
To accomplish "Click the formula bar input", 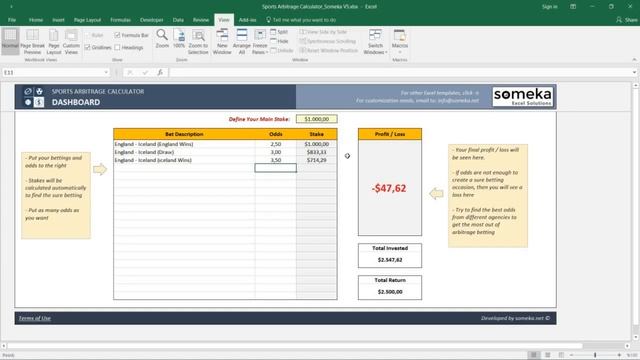I will tap(400, 72).
